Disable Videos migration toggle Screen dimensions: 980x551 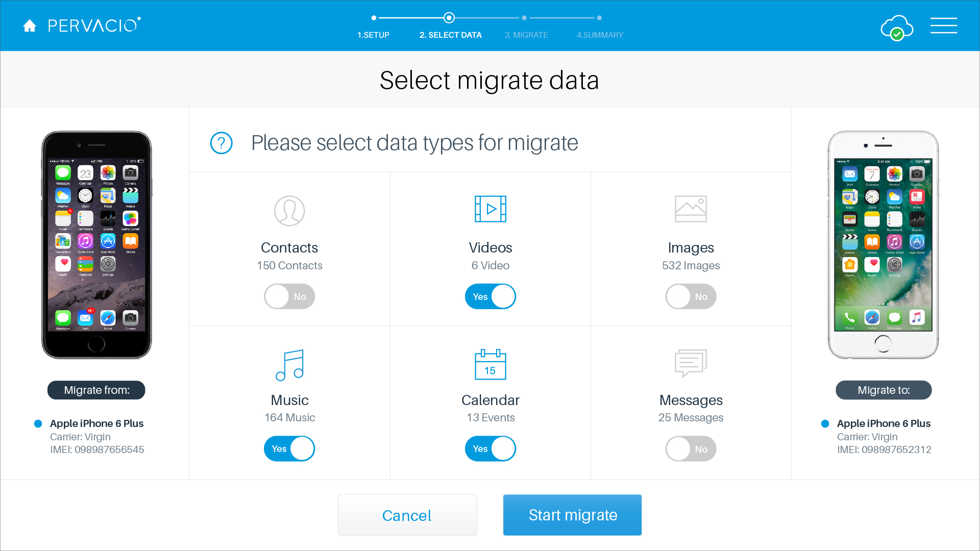point(491,296)
